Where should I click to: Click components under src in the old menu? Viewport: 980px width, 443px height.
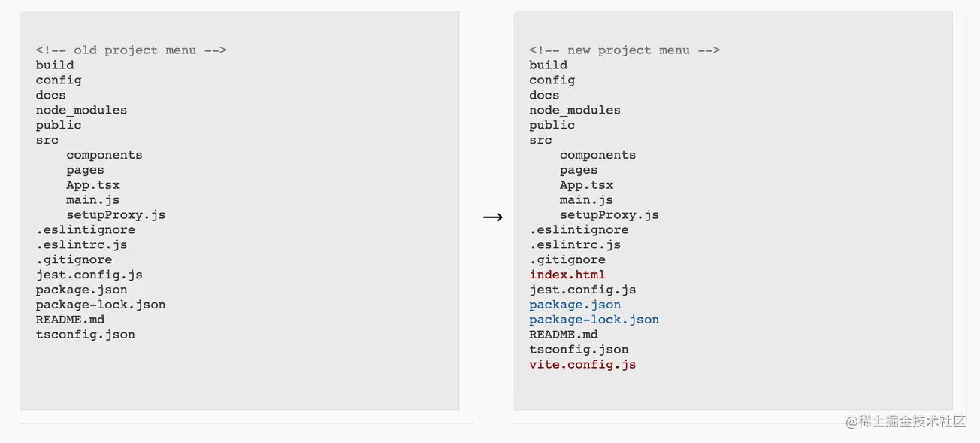pos(104,155)
